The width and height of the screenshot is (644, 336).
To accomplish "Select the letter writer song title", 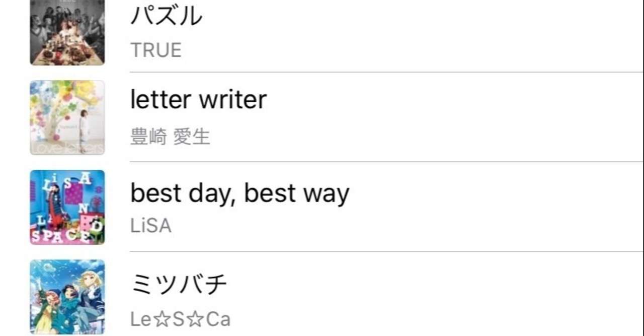I will click(x=198, y=100).
